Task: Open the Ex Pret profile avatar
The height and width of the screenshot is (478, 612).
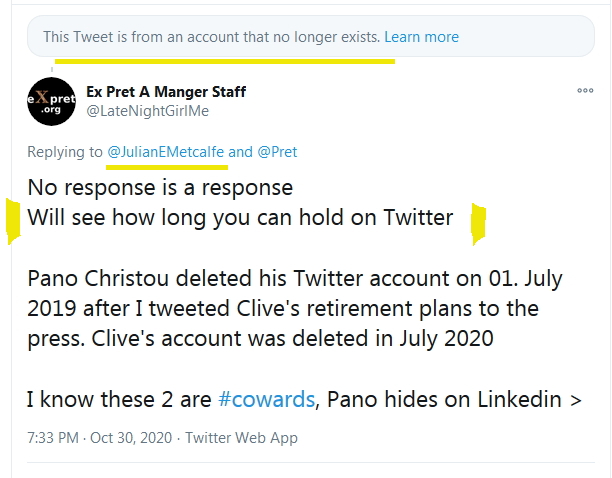Action: point(51,101)
